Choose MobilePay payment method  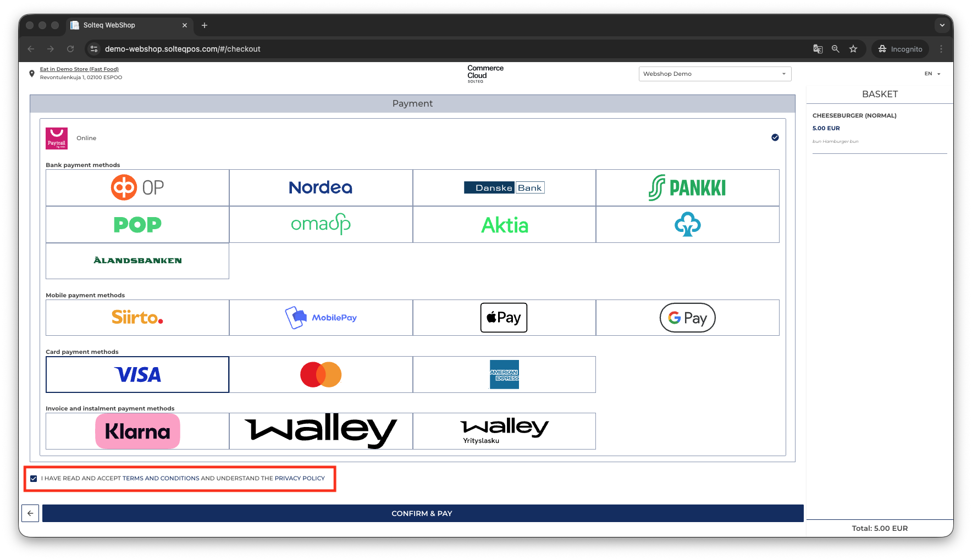tap(321, 318)
